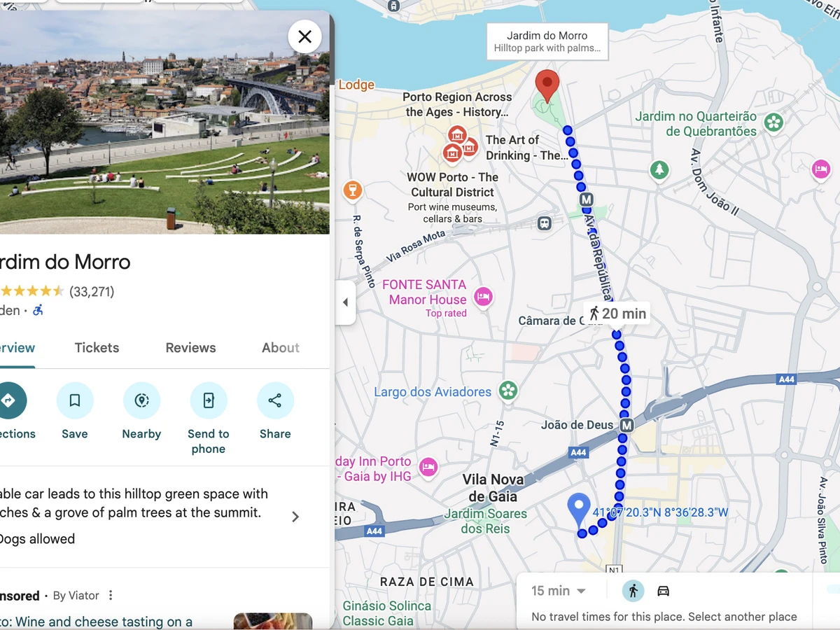
Task: Switch to the Tickets tab
Action: pos(97,348)
